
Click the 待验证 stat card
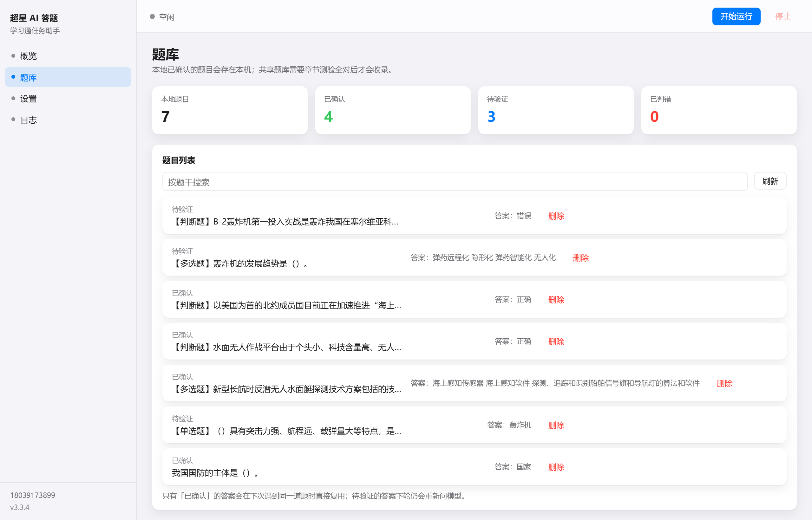point(556,110)
